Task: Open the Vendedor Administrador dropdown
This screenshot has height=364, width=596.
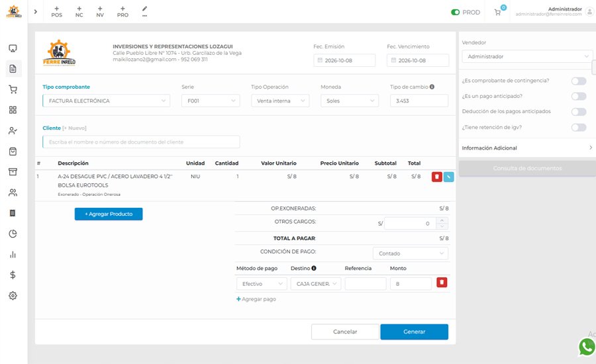Action: coord(527,56)
